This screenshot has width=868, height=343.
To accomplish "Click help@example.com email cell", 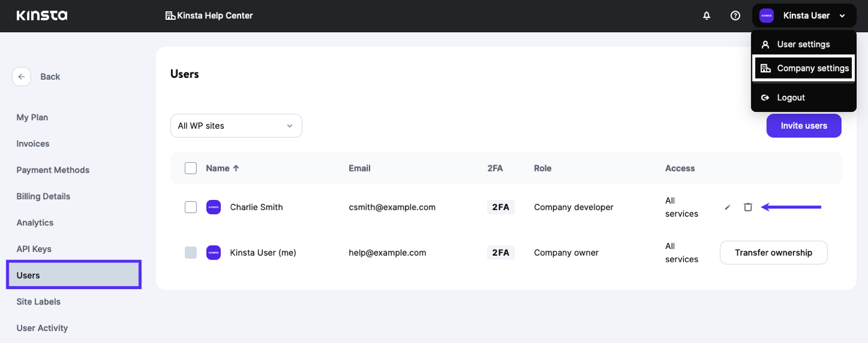I will [x=387, y=253].
